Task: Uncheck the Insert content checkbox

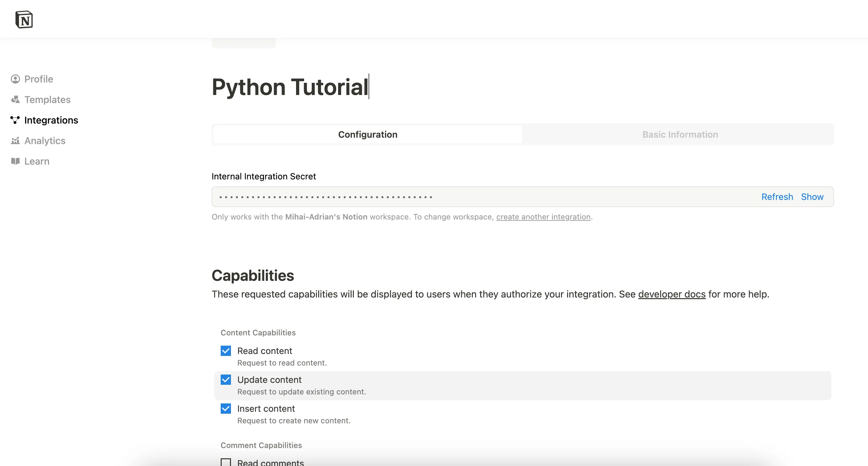Action: click(x=226, y=409)
